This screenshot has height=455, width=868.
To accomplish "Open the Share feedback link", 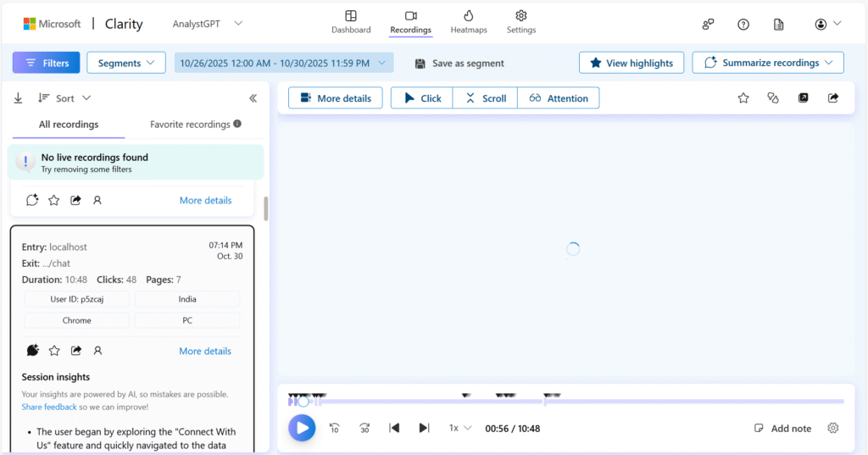I will tap(49, 407).
